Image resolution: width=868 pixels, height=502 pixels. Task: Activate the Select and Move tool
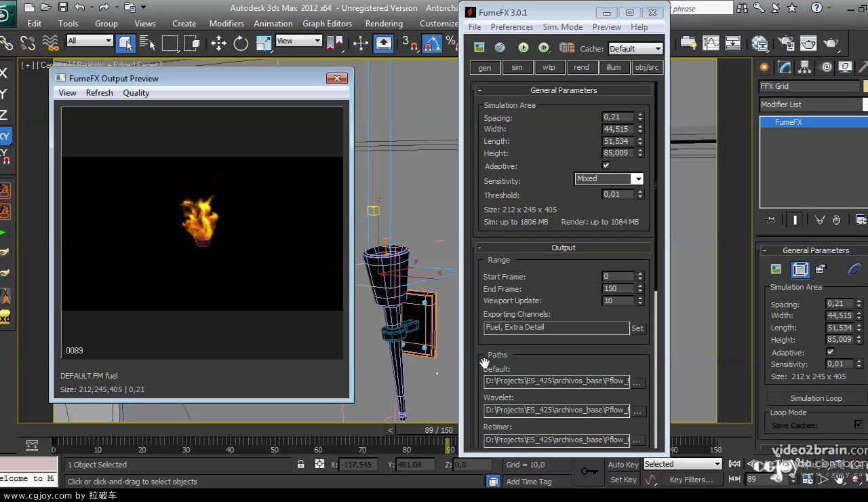point(218,43)
